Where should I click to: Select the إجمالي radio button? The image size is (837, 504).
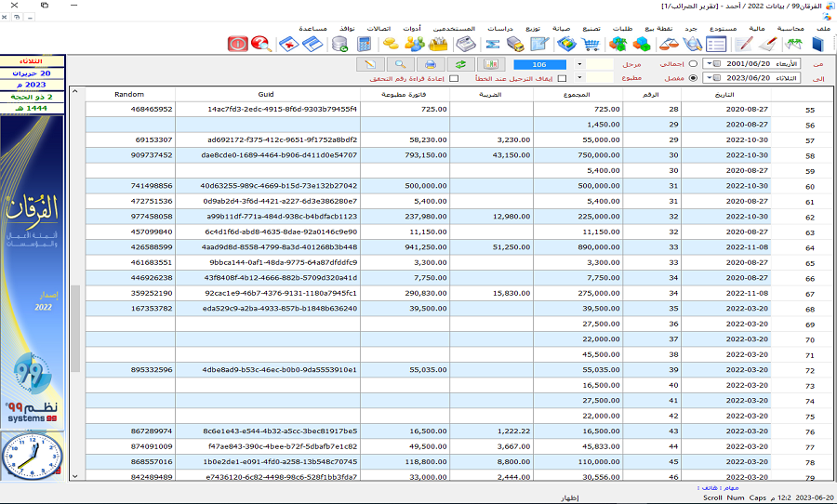[x=692, y=64]
